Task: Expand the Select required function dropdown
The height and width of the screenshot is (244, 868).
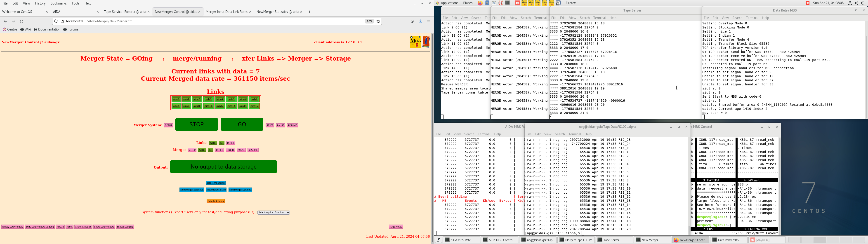Action: point(274,213)
